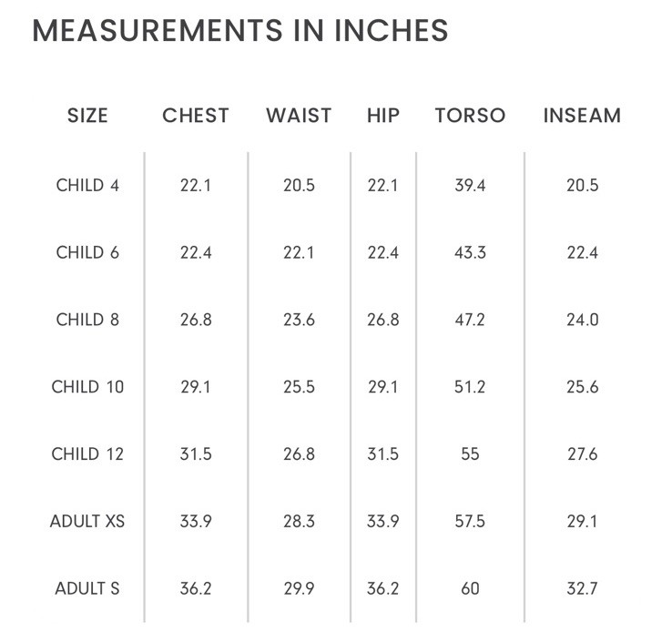The height and width of the screenshot is (632, 672).
Task: Click the CHILD 10 size label
Action: [x=87, y=387]
